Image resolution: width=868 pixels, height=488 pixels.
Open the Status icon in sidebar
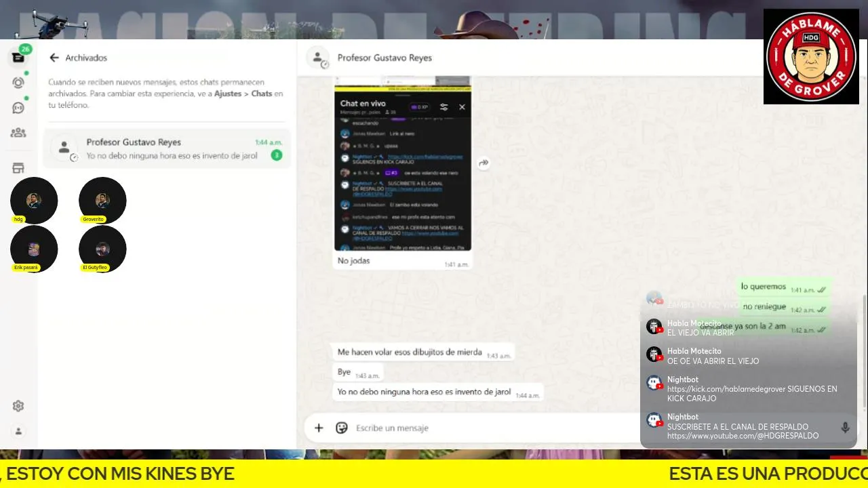[18, 83]
